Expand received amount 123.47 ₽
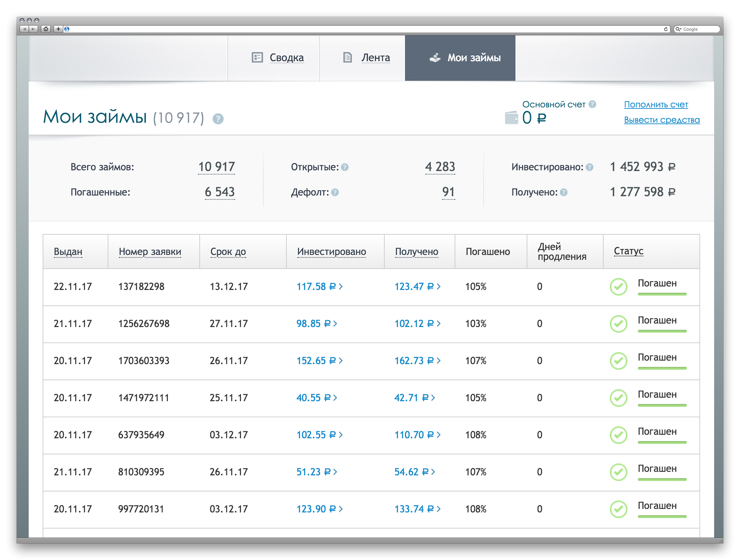 point(417,286)
